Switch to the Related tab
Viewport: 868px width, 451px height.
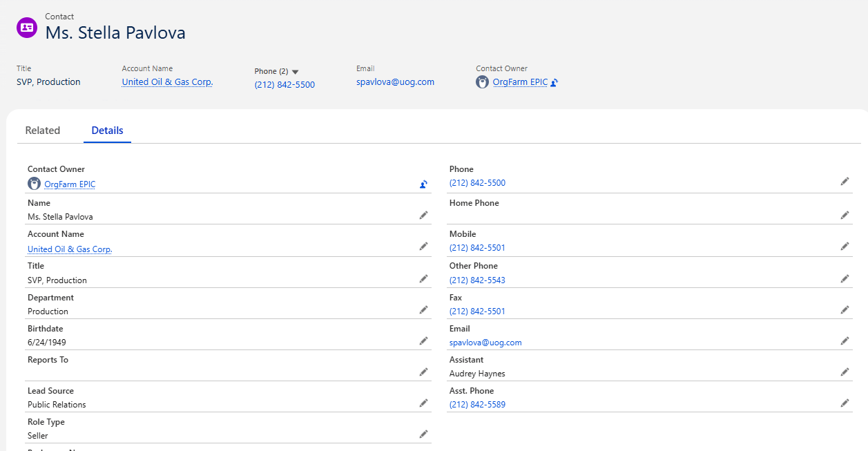(43, 131)
